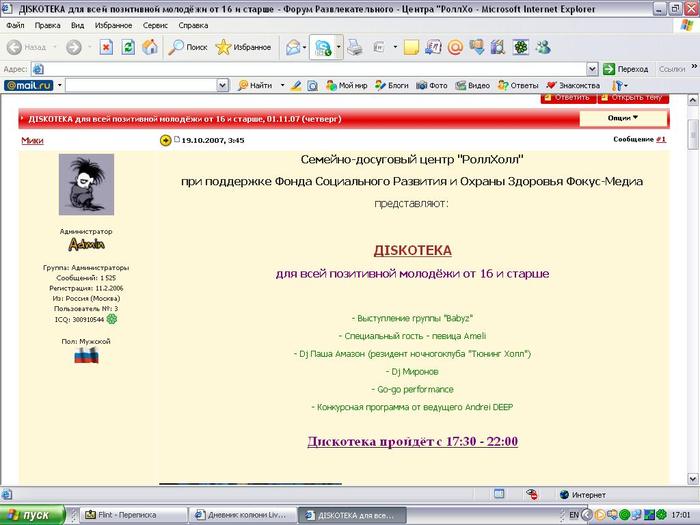Viewport: 700px width, 525px height.
Task: Stop page loading with red X
Action: click(x=106, y=47)
